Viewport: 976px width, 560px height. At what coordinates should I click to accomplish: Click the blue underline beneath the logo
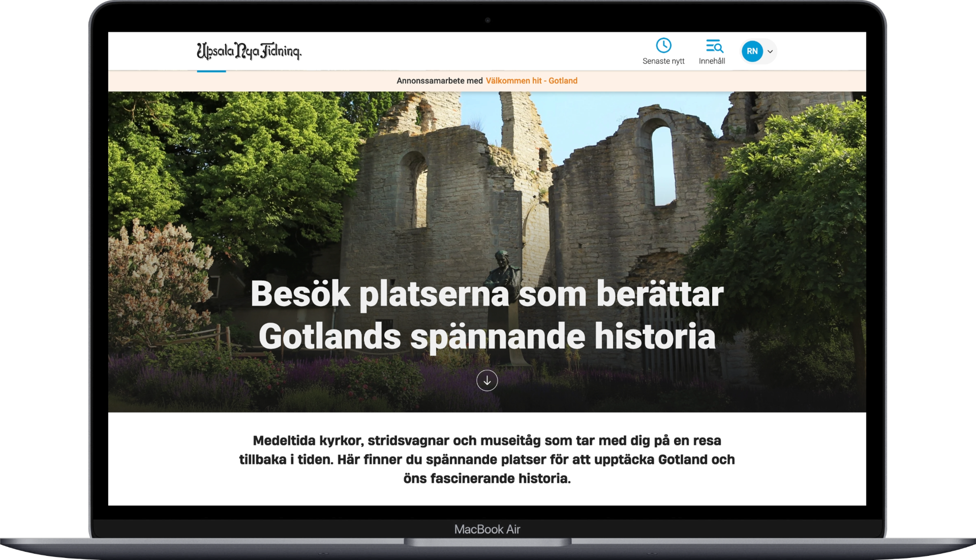point(211,71)
